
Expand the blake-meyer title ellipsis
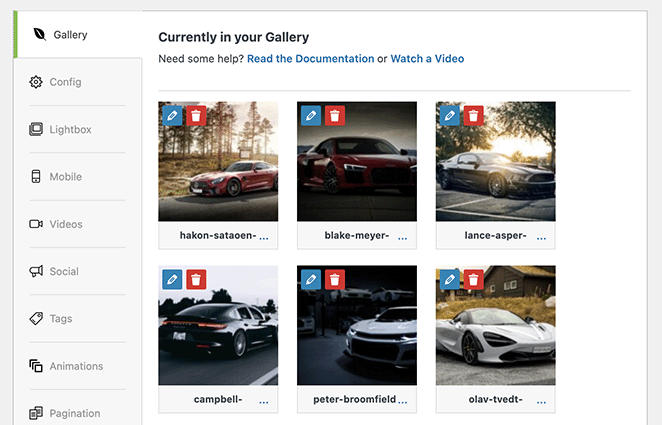coord(403,237)
